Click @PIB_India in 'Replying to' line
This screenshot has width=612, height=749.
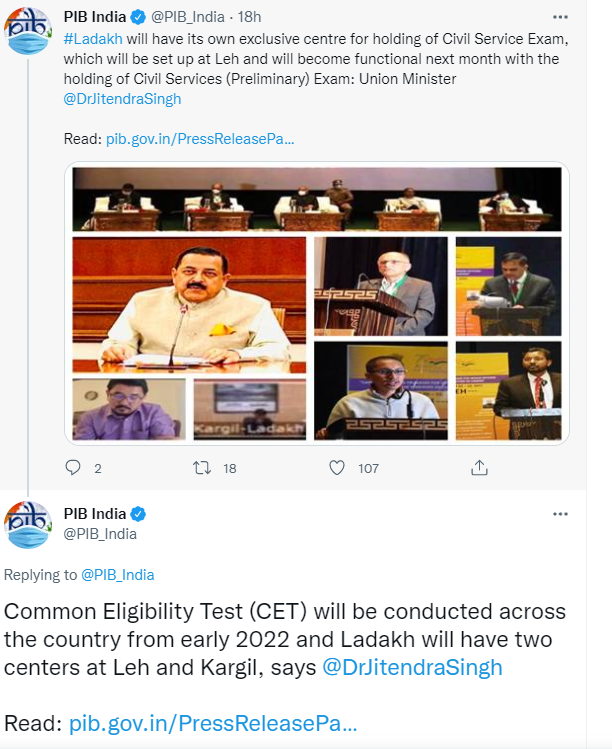click(117, 575)
